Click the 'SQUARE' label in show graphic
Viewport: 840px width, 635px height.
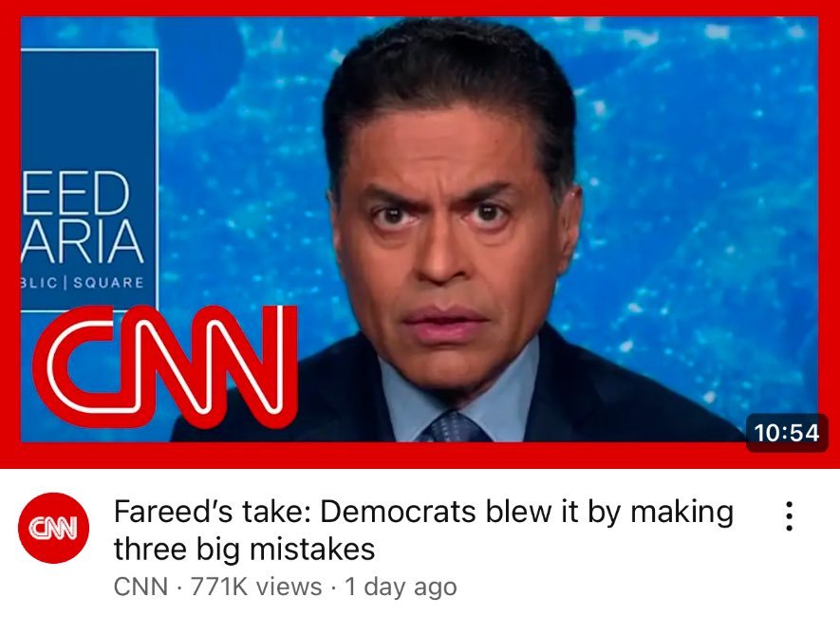point(108,283)
